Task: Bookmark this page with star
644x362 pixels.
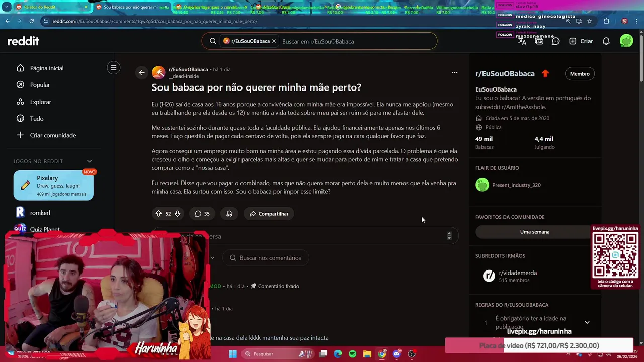Action: click(590, 21)
